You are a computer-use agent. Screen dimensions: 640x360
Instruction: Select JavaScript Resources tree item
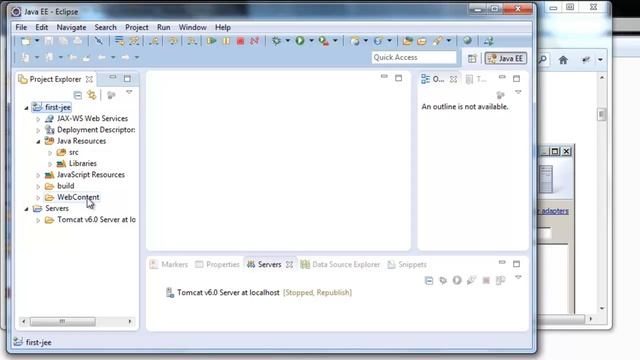pos(91,175)
